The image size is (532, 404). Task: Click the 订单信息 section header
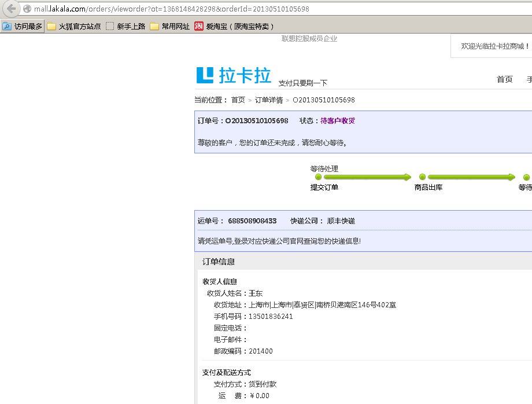(x=219, y=262)
